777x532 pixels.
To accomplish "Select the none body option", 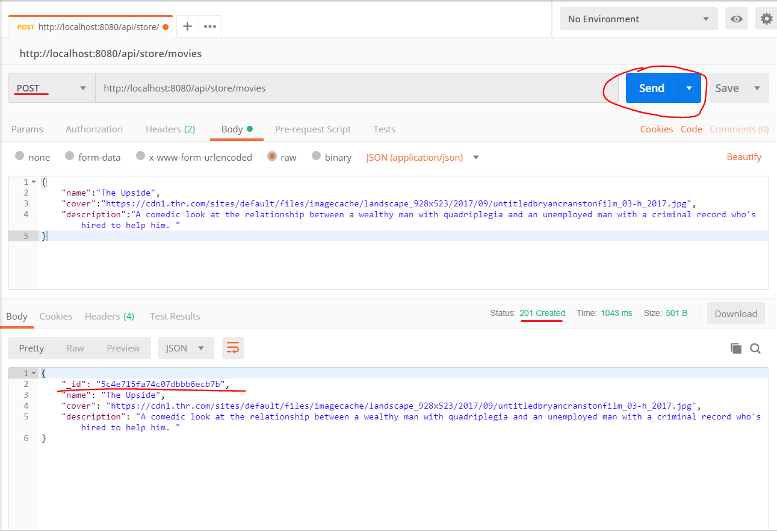I will pos(20,156).
